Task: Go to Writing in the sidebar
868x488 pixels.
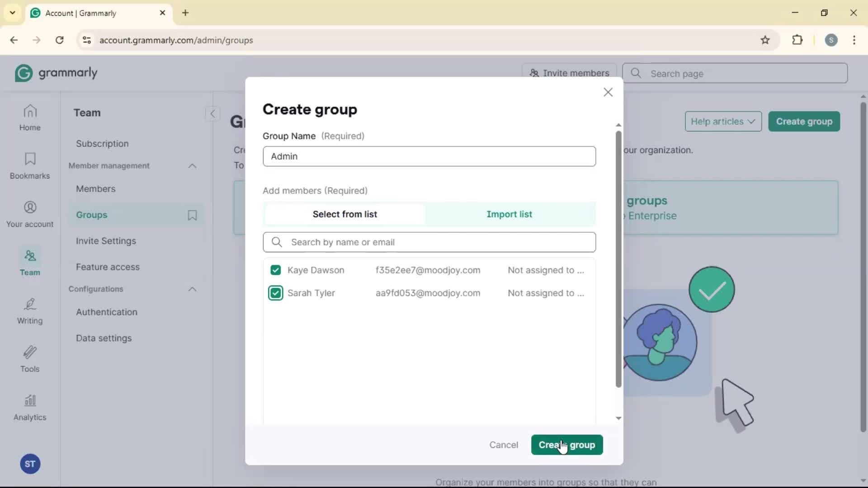Action: tap(30, 311)
